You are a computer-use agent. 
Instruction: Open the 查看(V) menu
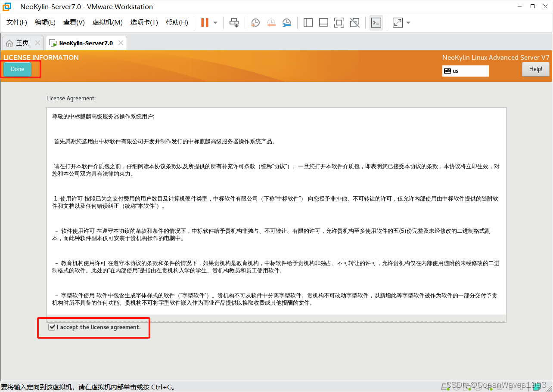[74, 22]
